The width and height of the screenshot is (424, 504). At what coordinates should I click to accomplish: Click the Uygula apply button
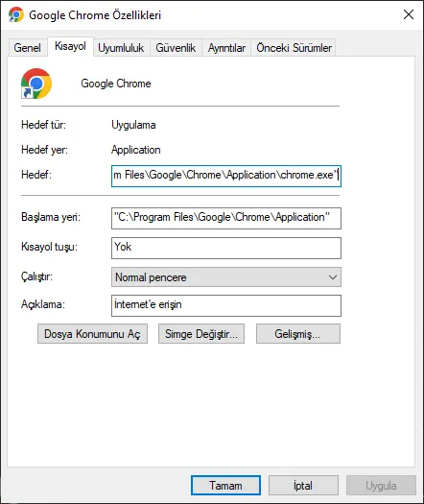click(381, 486)
